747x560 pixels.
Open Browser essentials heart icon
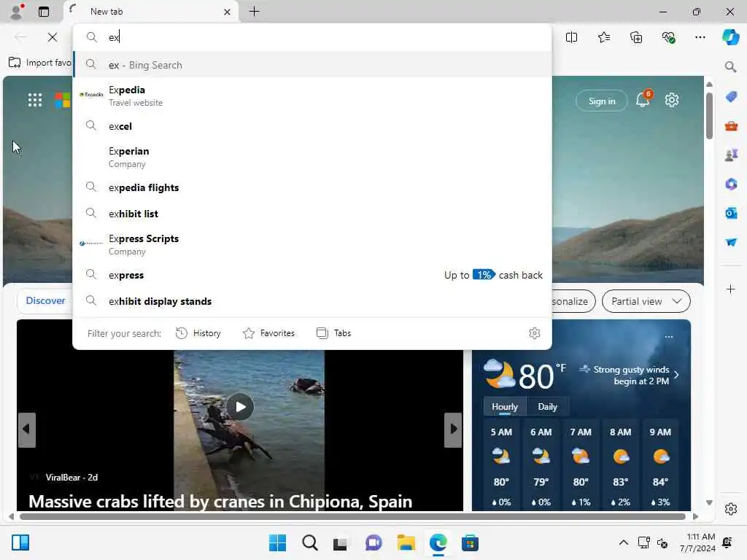coord(668,37)
